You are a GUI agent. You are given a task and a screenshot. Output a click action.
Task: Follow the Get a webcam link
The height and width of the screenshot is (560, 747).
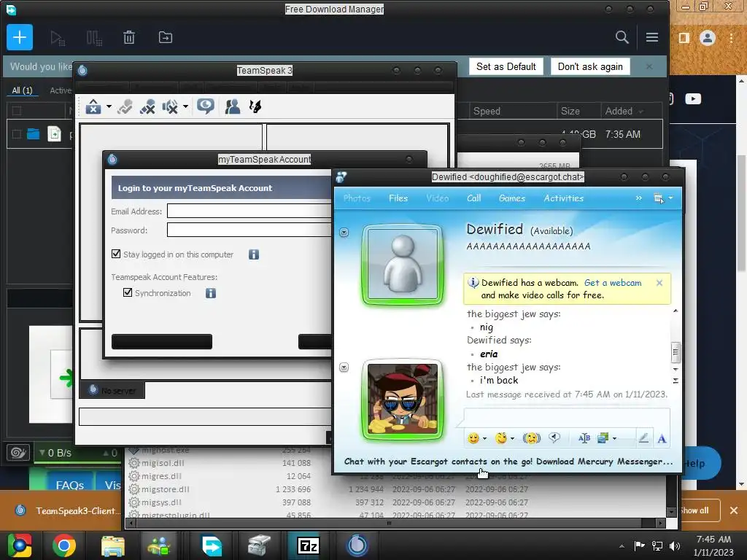[x=613, y=283]
